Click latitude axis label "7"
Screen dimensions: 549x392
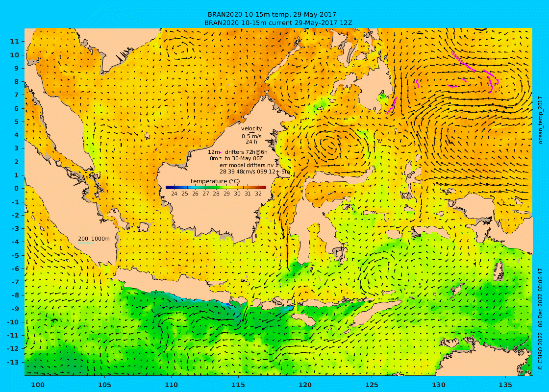pyautogui.click(x=17, y=95)
